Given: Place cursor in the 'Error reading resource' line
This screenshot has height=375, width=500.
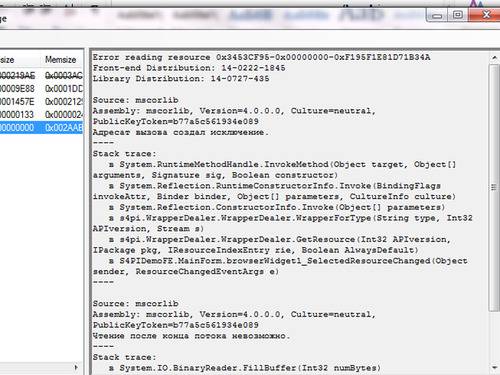Looking at the screenshot, I should tap(261, 57).
